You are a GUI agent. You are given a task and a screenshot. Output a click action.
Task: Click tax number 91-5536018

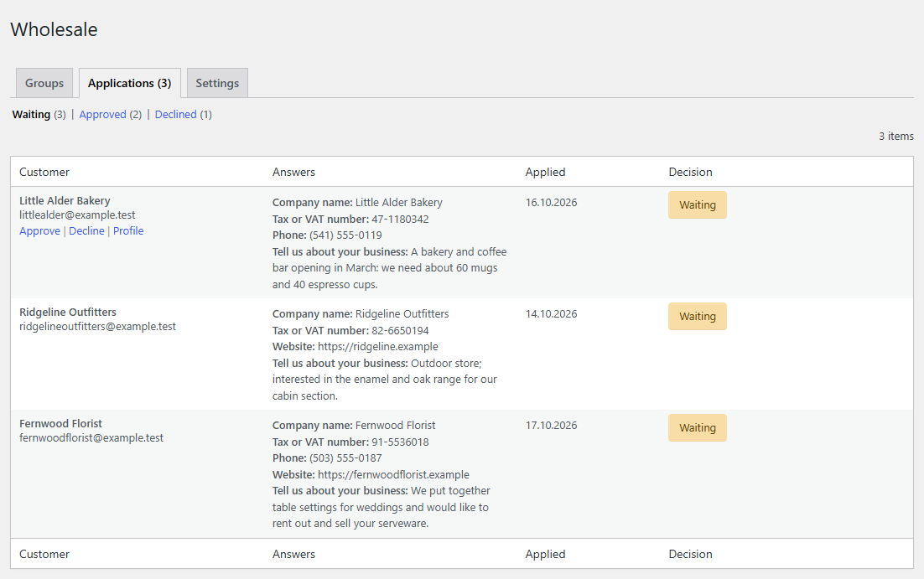pos(400,442)
